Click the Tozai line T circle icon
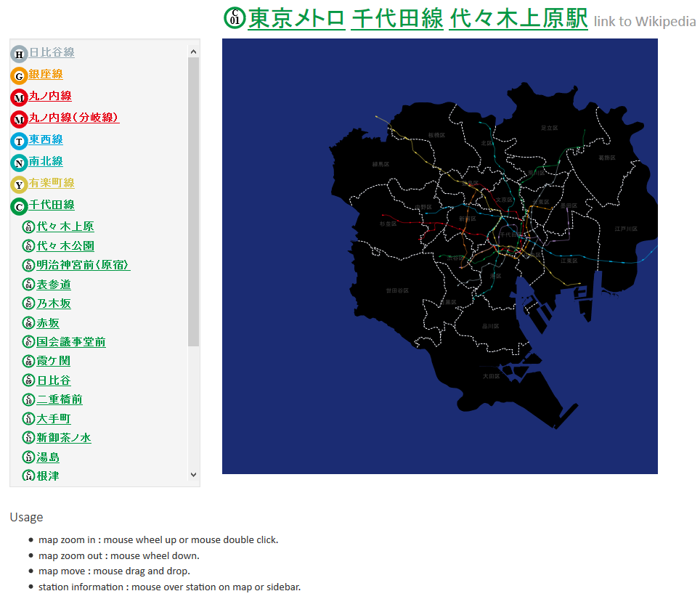The height and width of the screenshot is (599, 700). coord(19,141)
